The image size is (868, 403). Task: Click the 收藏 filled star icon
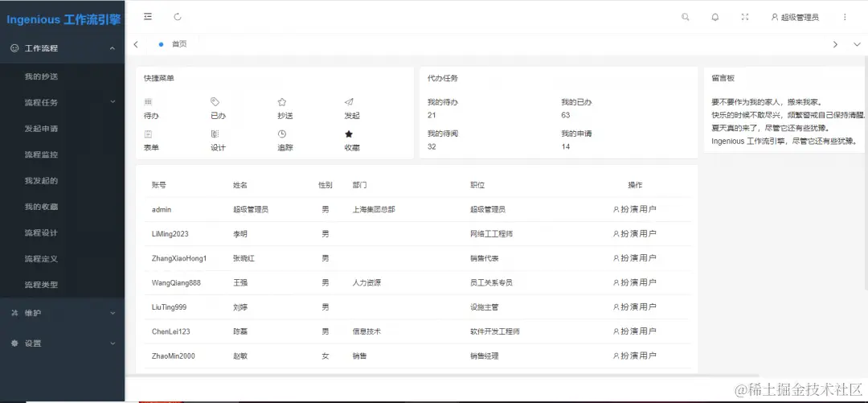[x=349, y=134]
